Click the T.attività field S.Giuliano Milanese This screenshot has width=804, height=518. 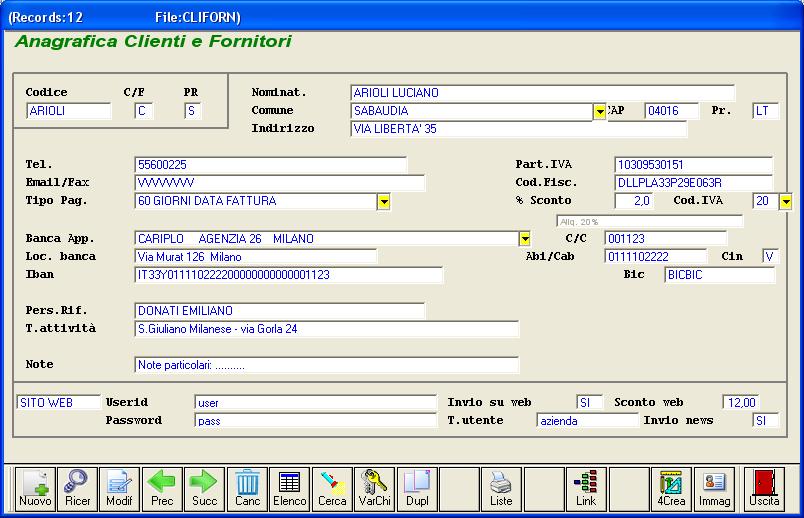click(327, 329)
